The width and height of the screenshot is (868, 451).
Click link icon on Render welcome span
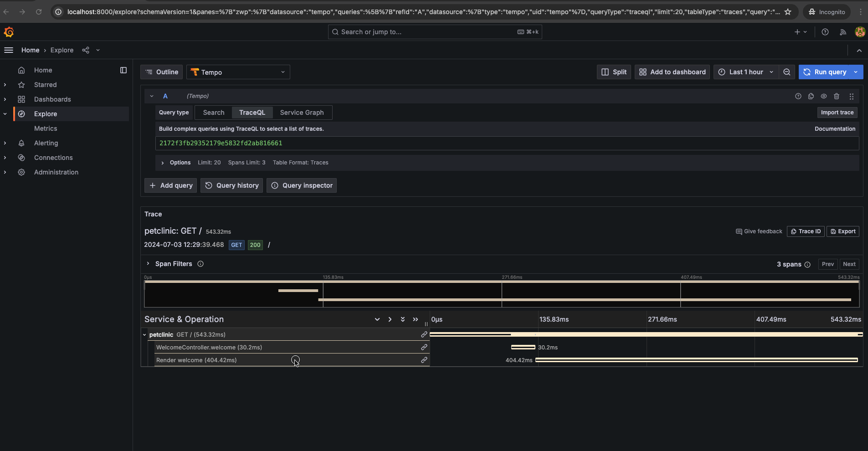pos(424,360)
